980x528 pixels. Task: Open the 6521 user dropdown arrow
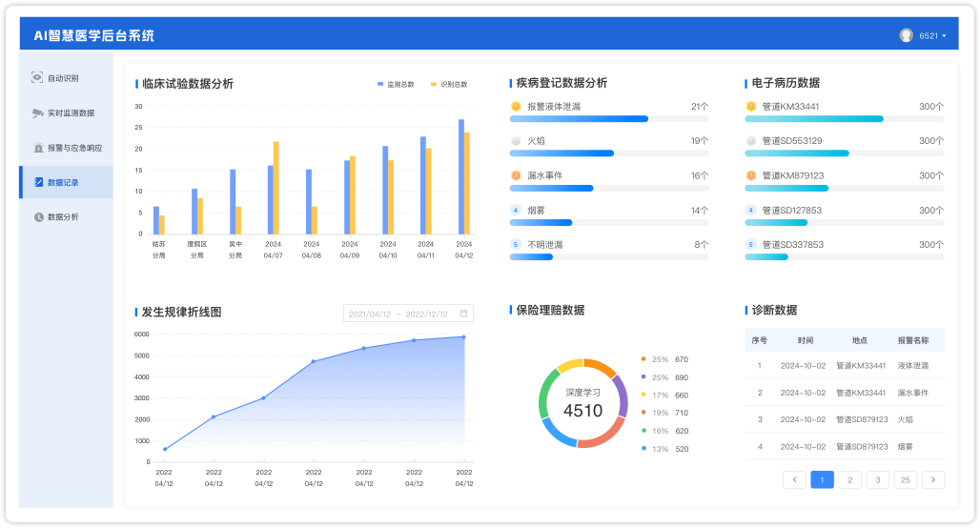(x=944, y=36)
